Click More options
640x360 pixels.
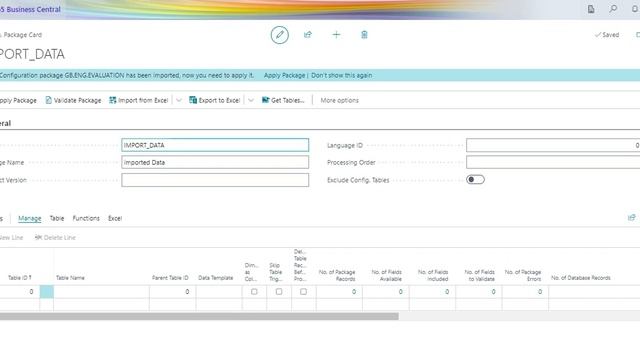pyautogui.click(x=339, y=100)
